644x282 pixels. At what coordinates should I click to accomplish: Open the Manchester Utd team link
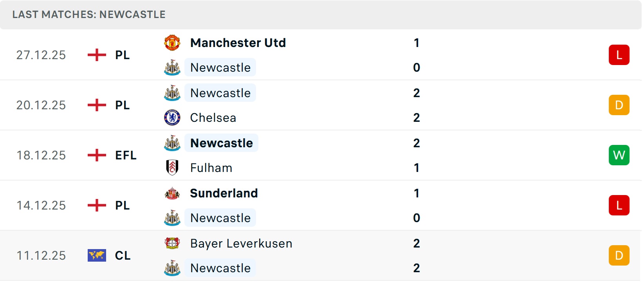238,43
